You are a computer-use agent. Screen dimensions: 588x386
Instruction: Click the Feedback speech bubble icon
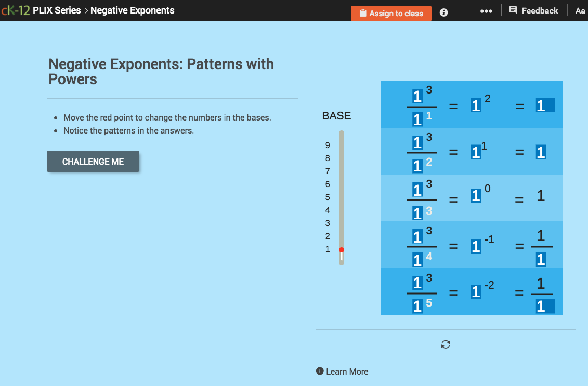tap(513, 10)
